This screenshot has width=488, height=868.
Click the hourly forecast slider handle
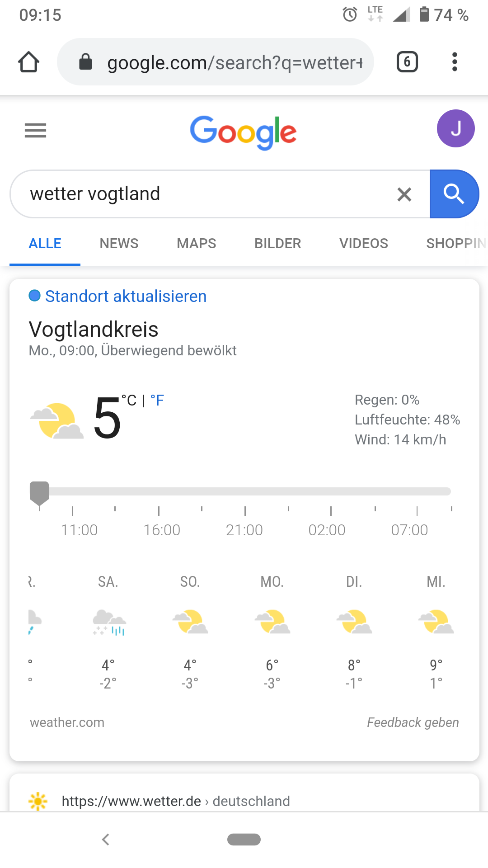pos(39,492)
